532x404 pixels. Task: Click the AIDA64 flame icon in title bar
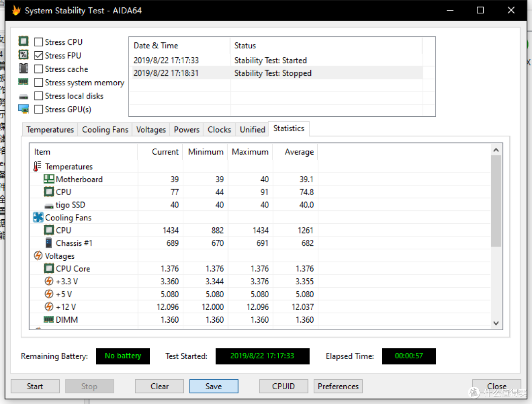[16, 10]
